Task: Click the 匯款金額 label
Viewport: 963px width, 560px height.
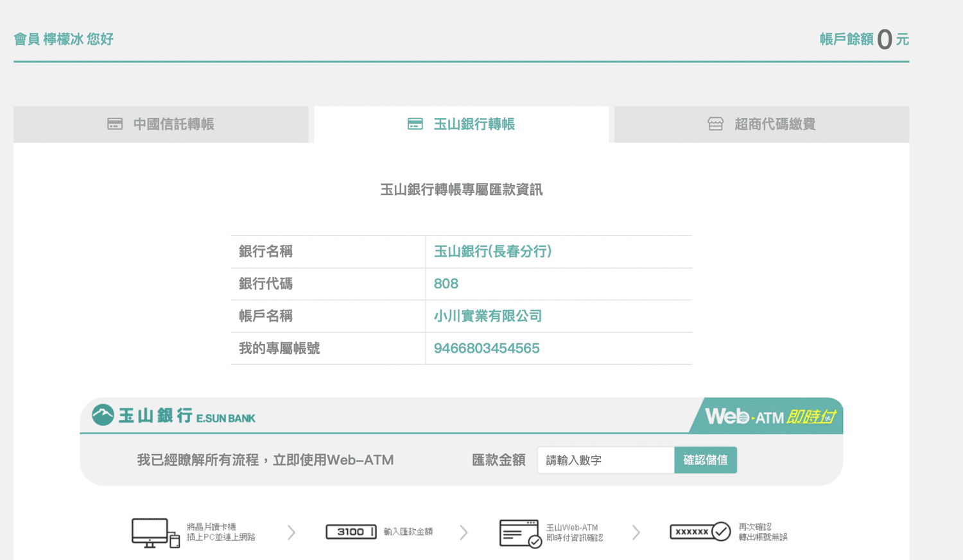Action: click(499, 460)
